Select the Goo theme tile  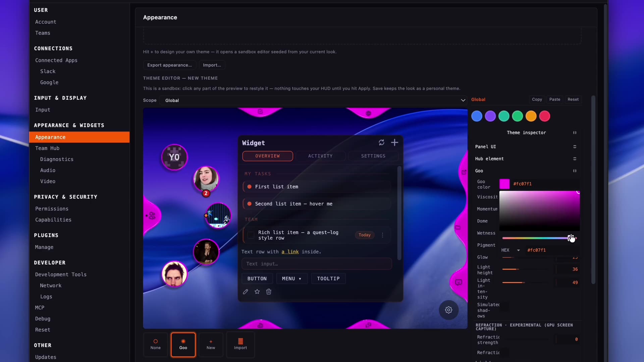click(183, 345)
